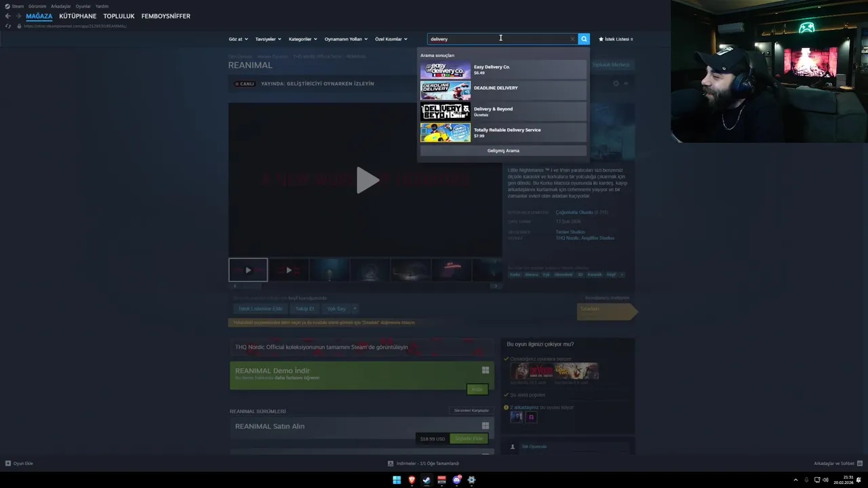Open İndirmeler download status
Screen dimensions: 868x488
(423, 464)
